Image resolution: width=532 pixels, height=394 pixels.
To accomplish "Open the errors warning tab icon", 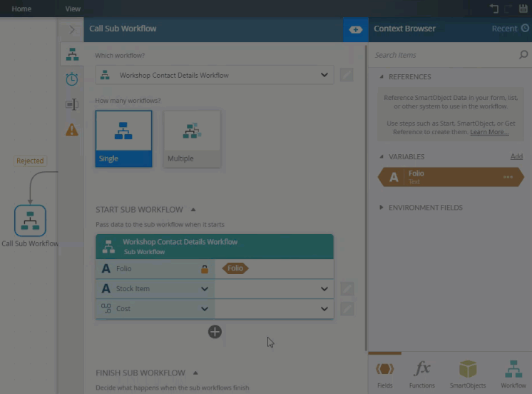I will click(x=72, y=130).
